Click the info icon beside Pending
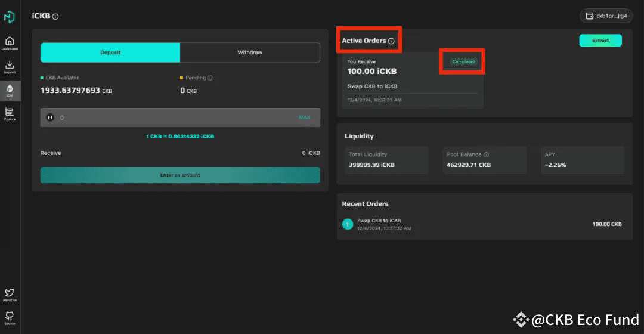Viewport: 644px width, 334px height. pos(210,78)
